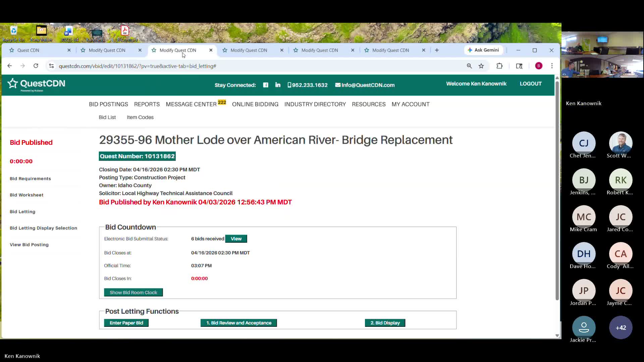644x362 pixels.
Task: Open Bid Letting Display Selection link
Action: tap(43, 228)
